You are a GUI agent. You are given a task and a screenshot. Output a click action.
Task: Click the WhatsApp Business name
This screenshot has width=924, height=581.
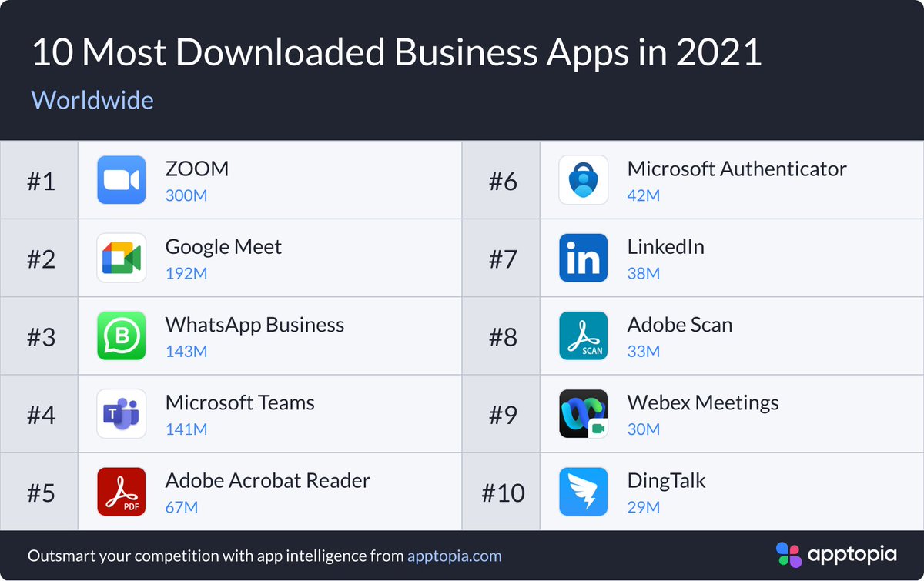pyautogui.click(x=255, y=325)
